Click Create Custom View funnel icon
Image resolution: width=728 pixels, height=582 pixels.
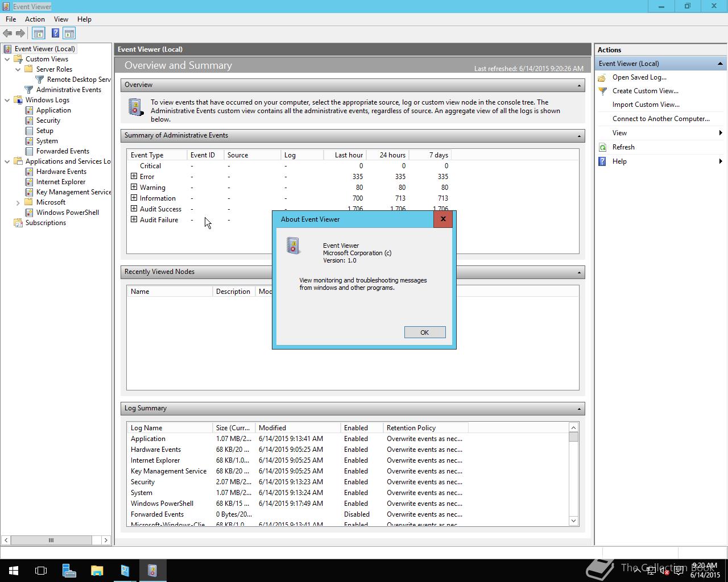(602, 91)
